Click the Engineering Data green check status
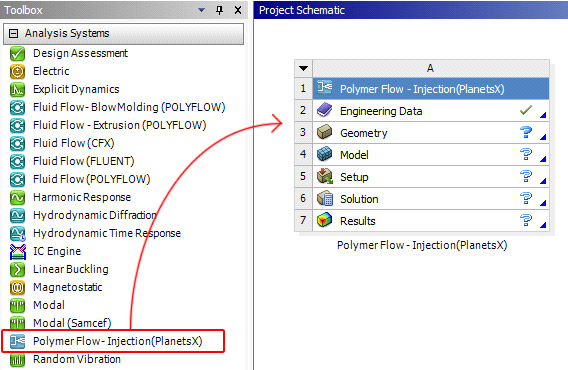This screenshot has width=568, height=370. (x=526, y=110)
